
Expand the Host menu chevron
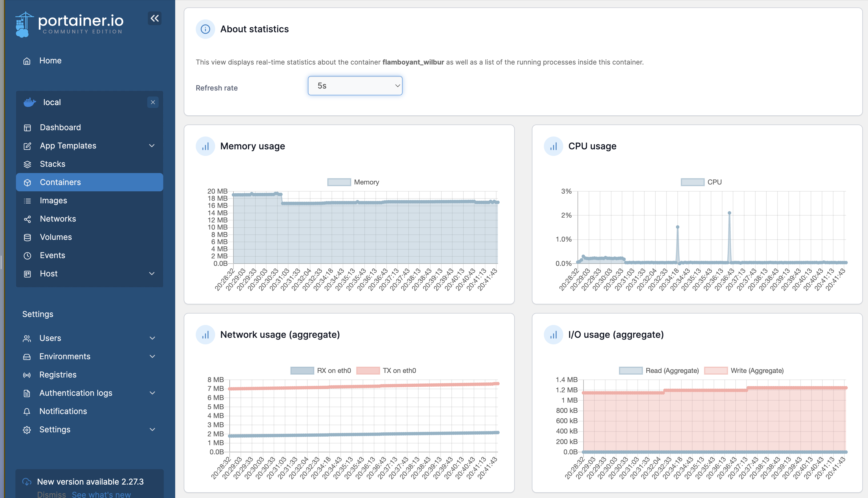pos(152,274)
